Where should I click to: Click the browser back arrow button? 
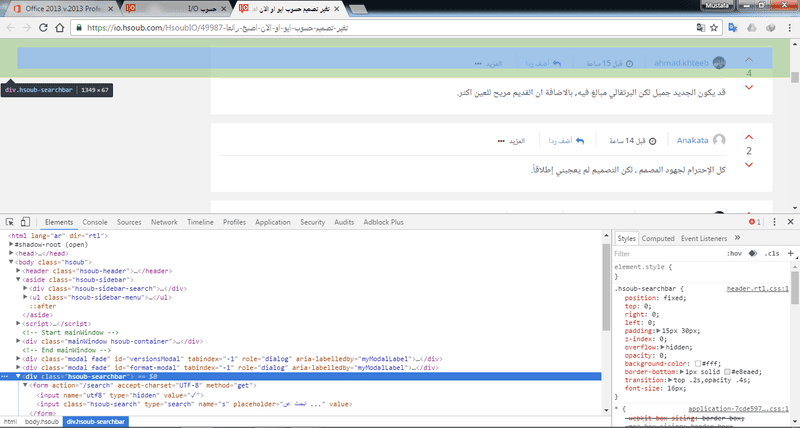click(x=13, y=28)
